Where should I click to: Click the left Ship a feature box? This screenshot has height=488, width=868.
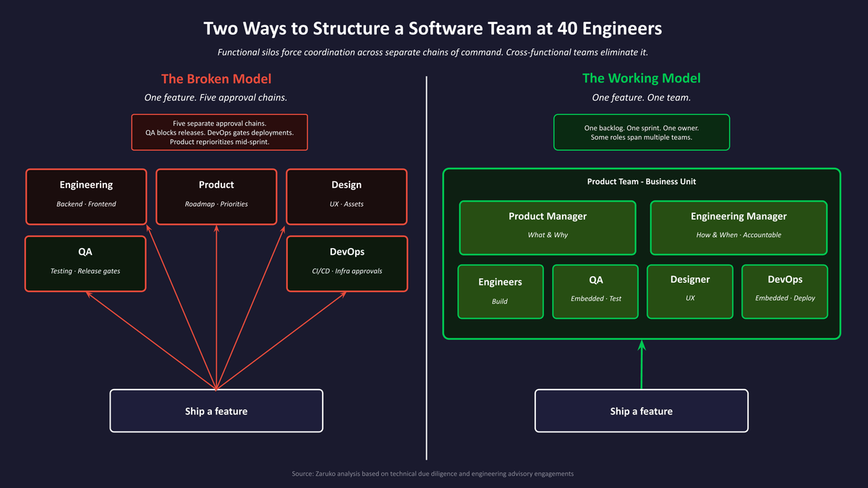pos(216,410)
